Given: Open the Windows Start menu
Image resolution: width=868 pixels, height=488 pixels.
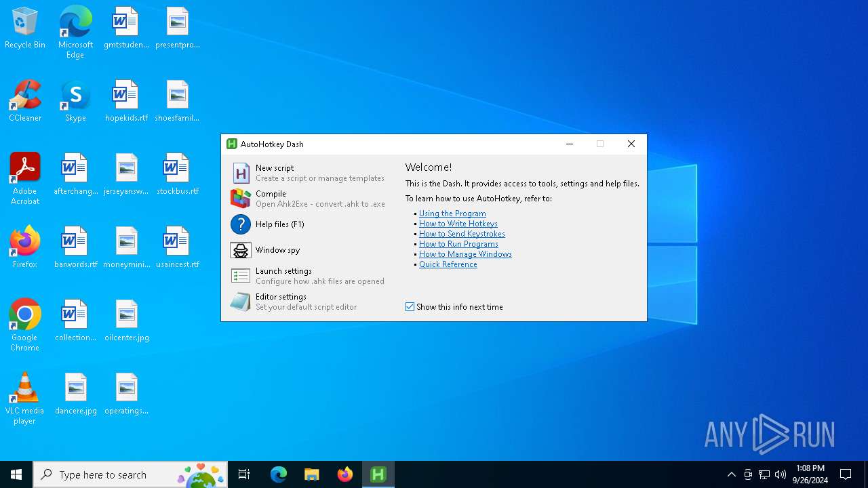Looking at the screenshot, I should 16,474.
